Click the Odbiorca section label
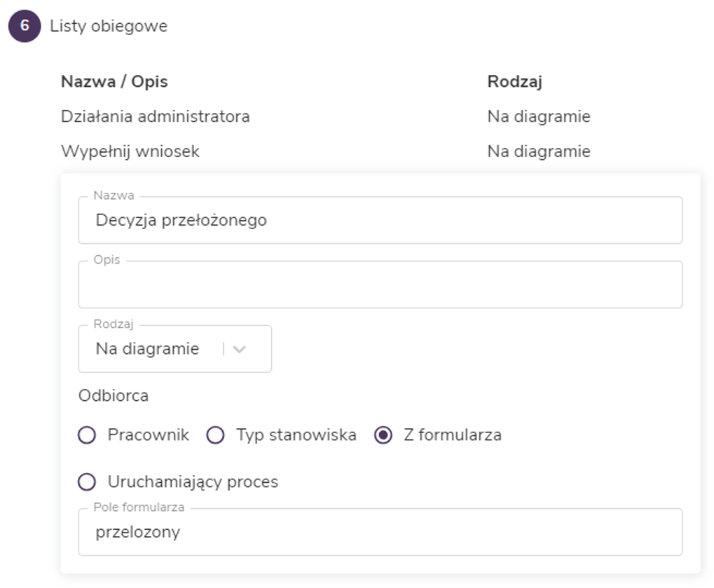This screenshot has width=714, height=588. 114,395
